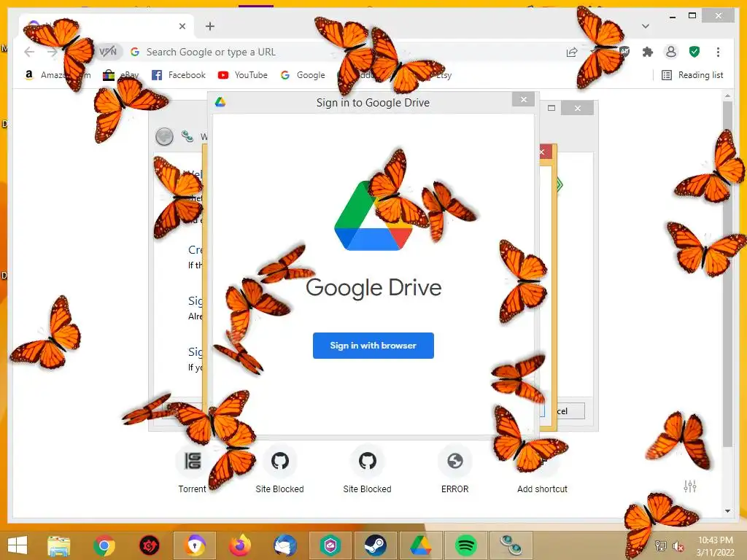The width and height of the screenshot is (747, 560).
Task: Open the second Site Blocked GitHub shortcut
Action: point(368,469)
